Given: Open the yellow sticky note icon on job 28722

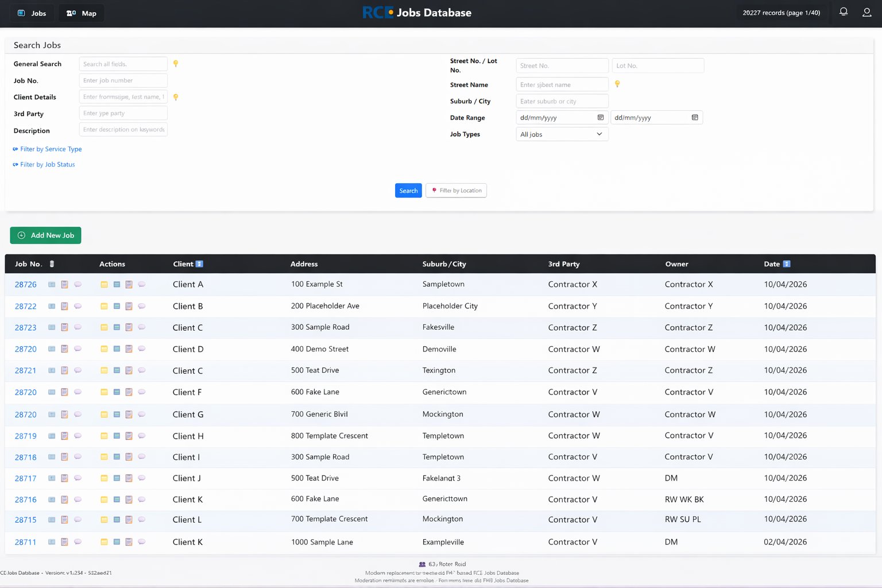Looking at the screenshot, I should coord(104,306).
